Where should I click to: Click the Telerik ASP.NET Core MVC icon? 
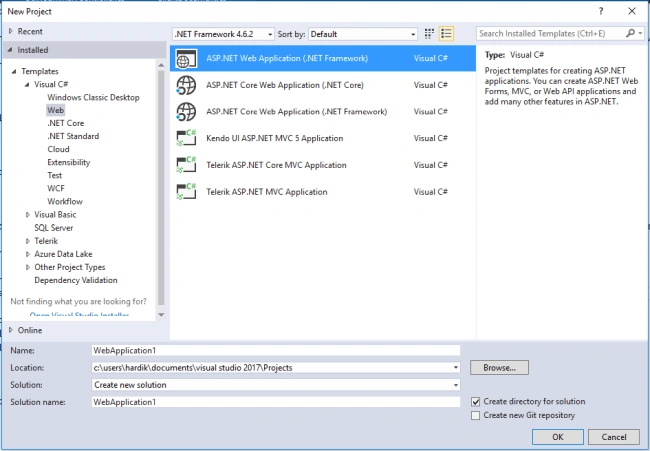(186, 165)
